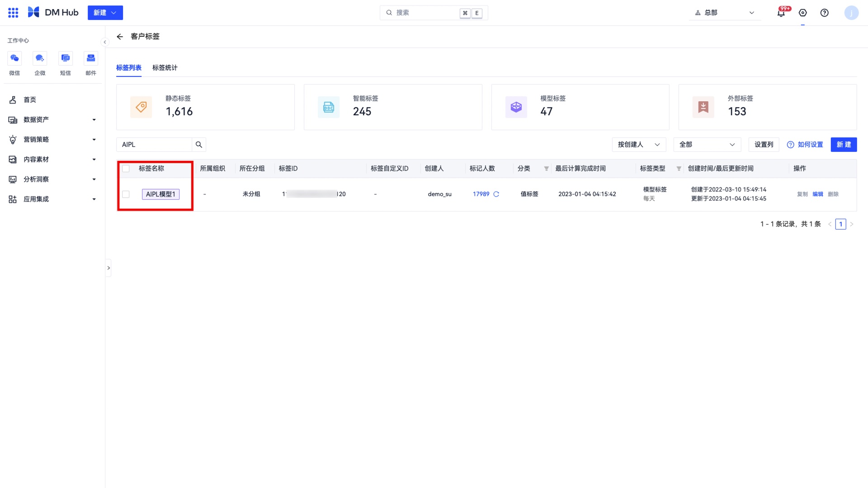
Task: Click the DM Hub logo
Action: 53,13
